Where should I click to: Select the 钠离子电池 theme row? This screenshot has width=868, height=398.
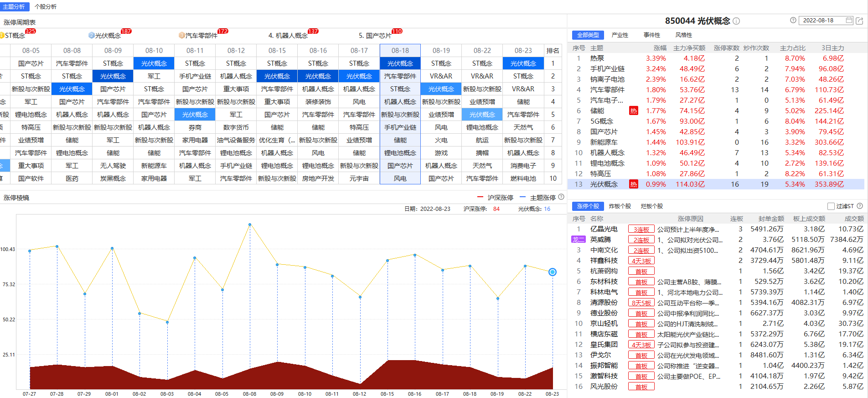point(716,79)
